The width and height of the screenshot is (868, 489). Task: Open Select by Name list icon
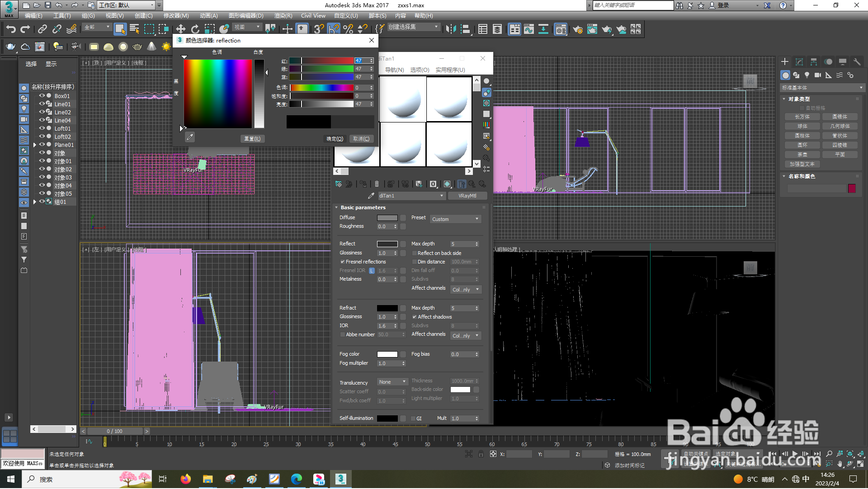click(x=134, y=29)
